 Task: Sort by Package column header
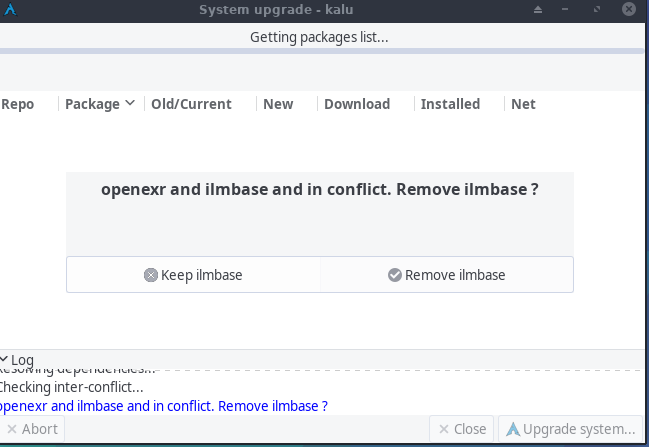(101, 104)
